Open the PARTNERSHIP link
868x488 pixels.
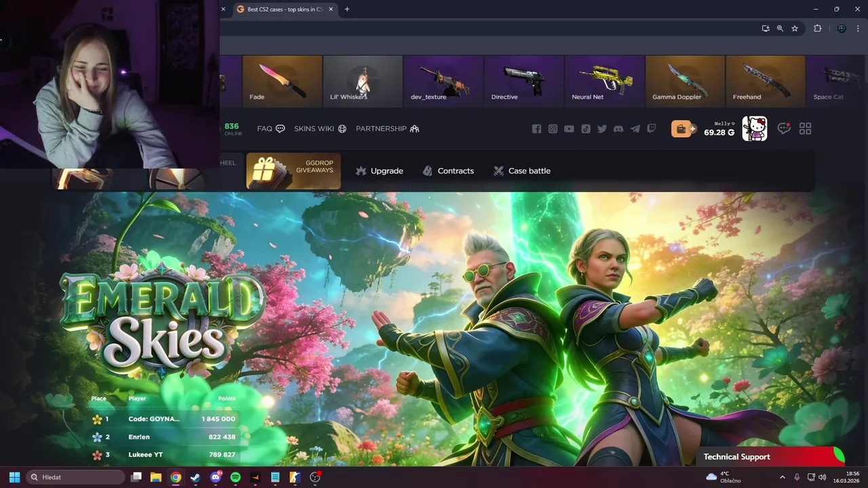pos(387,129)
